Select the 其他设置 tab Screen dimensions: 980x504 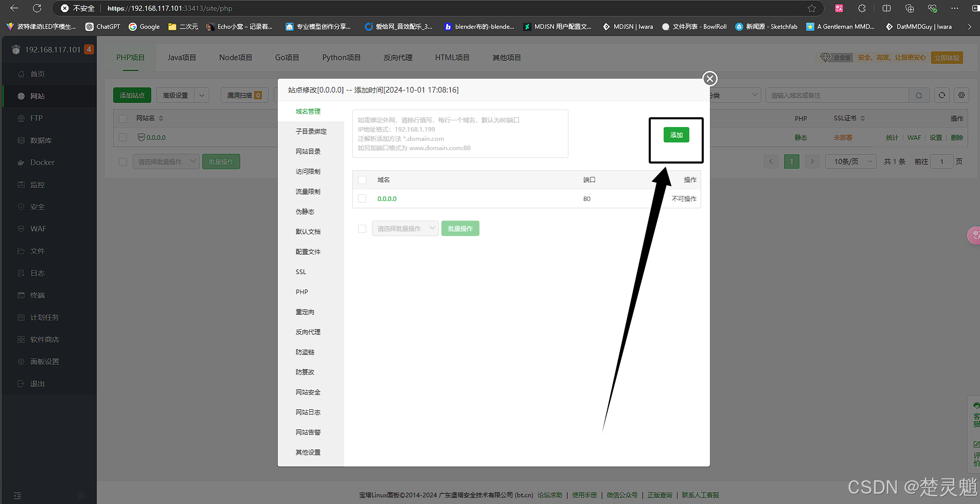point(311,453)
